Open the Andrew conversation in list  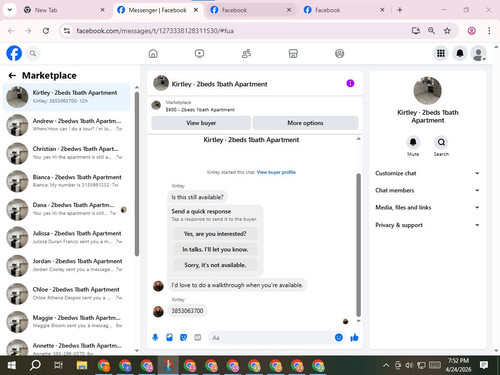67,125
